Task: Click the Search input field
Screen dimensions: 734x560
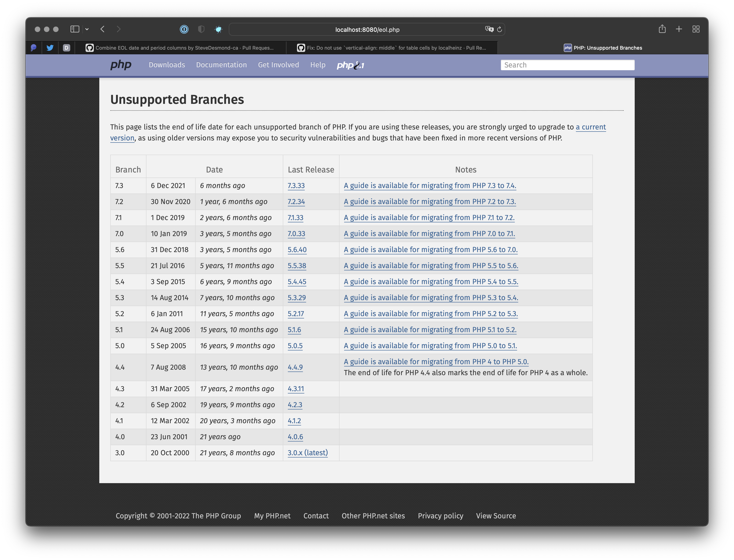Action: 567,65
